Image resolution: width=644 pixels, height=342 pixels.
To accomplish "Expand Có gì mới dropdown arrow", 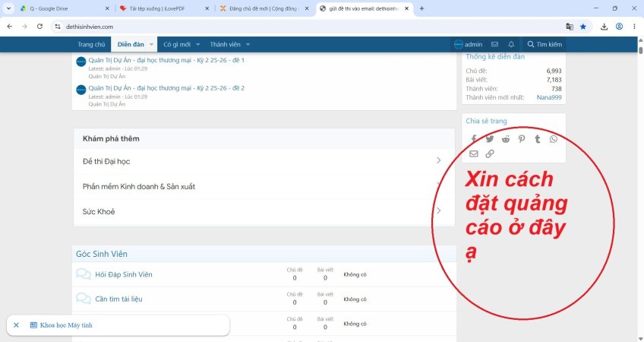I will coord(197,44).
